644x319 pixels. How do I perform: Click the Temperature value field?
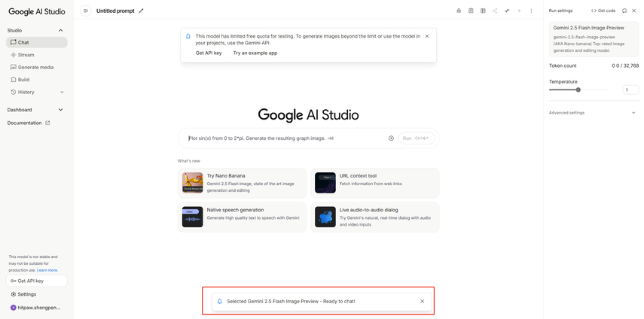pos(630,90)
